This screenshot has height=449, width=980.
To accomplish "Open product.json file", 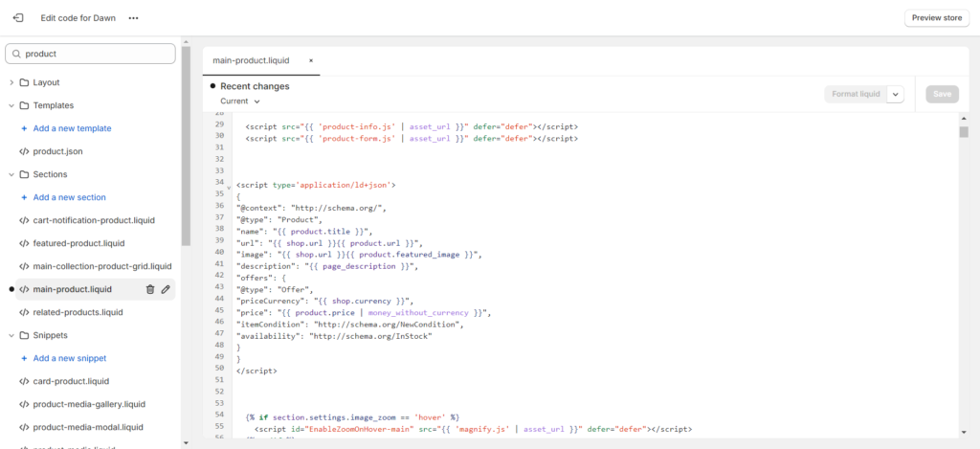I will pyautogui.click(x=57, y=151).
